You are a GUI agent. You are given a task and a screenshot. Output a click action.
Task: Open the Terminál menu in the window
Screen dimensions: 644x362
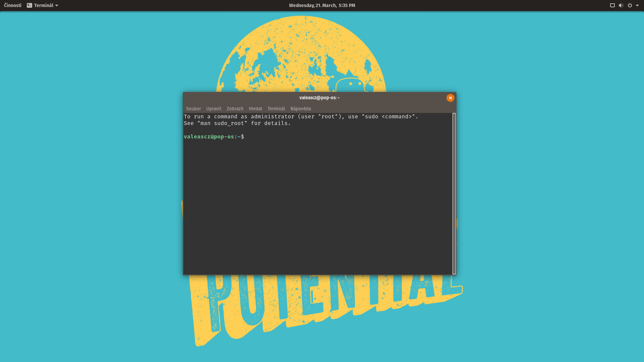pos(276,109)
